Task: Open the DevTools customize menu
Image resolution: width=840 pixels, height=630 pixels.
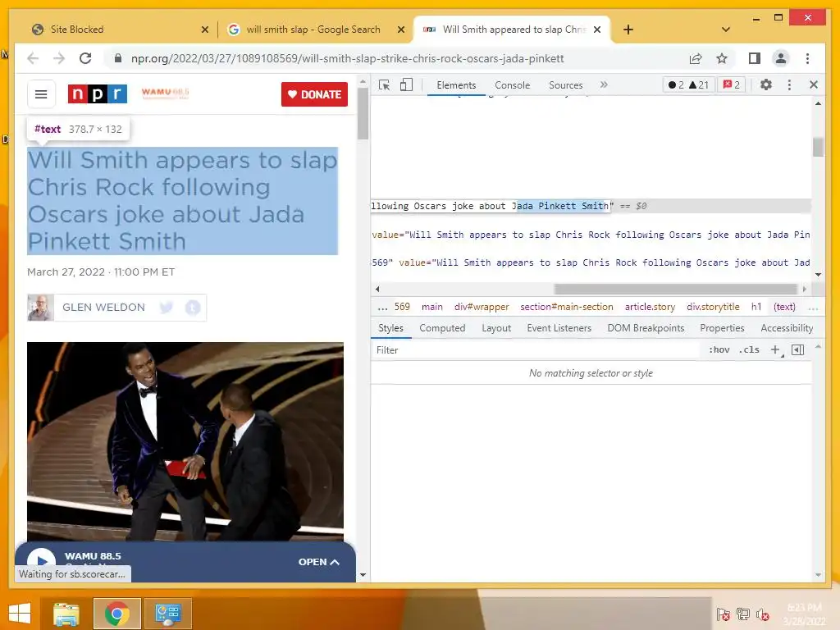Action: (789, 84)
